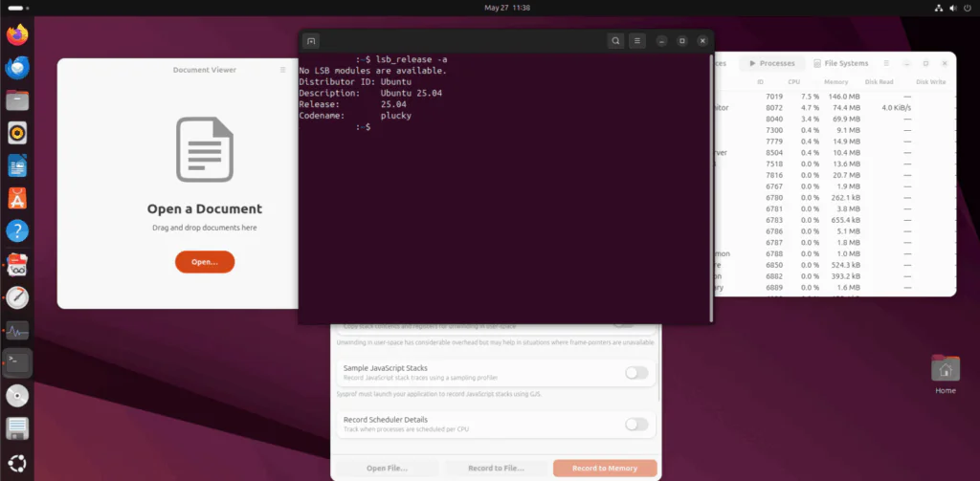The image size is (980, 481).
Task: Open Rhythmbox from the dock
Action: tap(17, 133)
